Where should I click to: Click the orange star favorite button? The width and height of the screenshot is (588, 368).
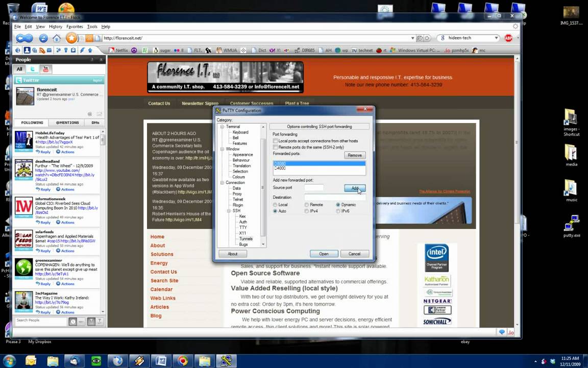(71, 38)
